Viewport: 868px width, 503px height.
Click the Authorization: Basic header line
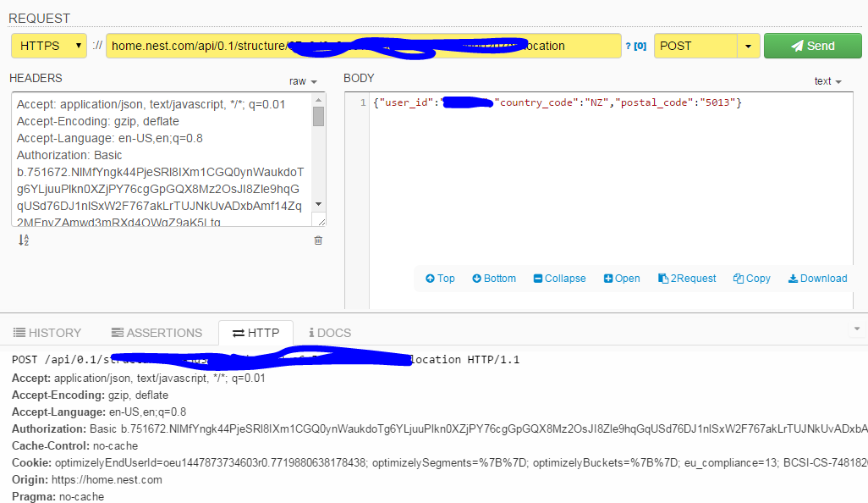[69, 155]
